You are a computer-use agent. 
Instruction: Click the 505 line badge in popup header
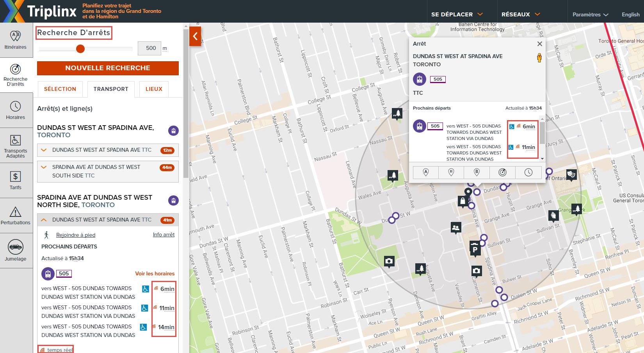pos(438,79)
